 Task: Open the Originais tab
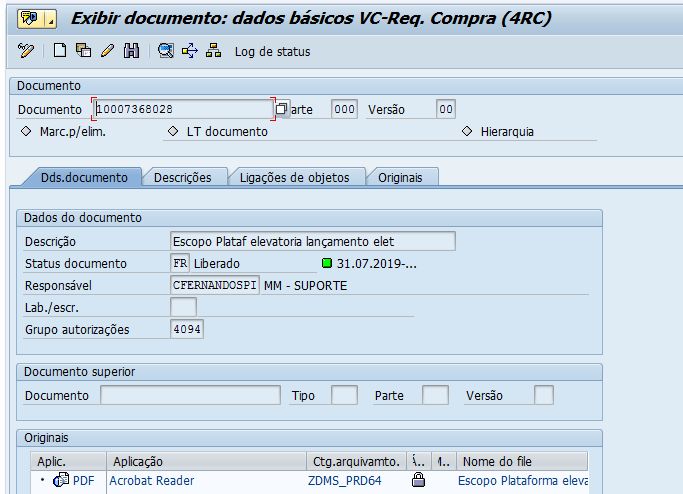tap(400, 177)
